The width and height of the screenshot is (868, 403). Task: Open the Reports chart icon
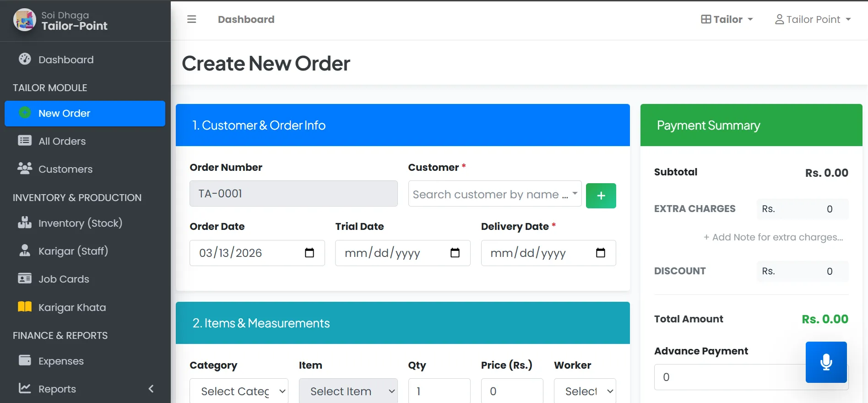25,388
